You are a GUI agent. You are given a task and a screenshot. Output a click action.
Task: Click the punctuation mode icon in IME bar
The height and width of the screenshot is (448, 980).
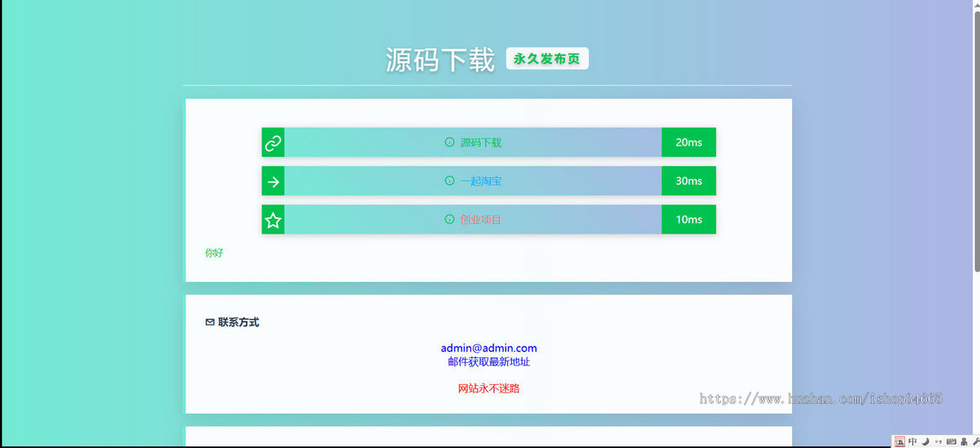938,441
